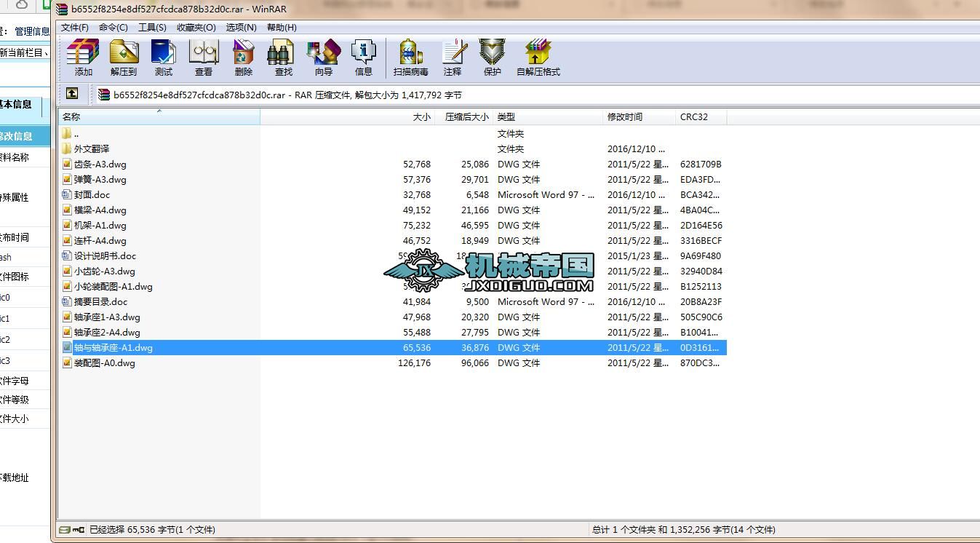Select the parent directory '..' entry
This screenshot has height=543, width=980.
[x=76, y=133]
